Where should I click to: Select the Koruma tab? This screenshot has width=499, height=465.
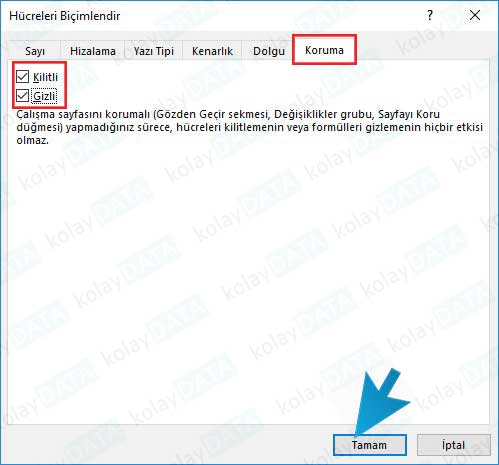(324, 50)
